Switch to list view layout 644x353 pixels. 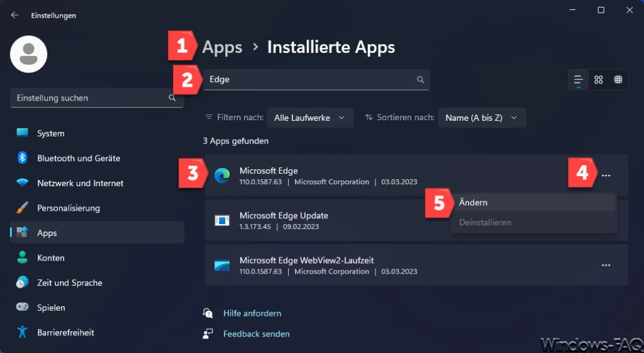point(579,80)
